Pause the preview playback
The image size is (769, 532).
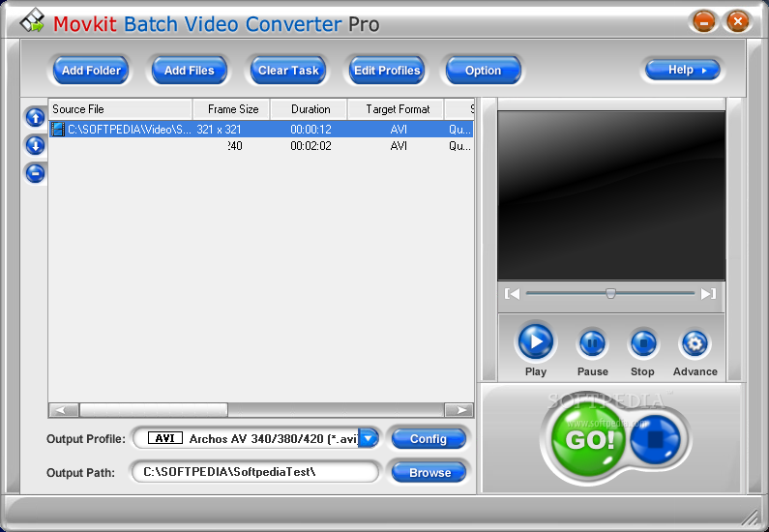(592, 343)
